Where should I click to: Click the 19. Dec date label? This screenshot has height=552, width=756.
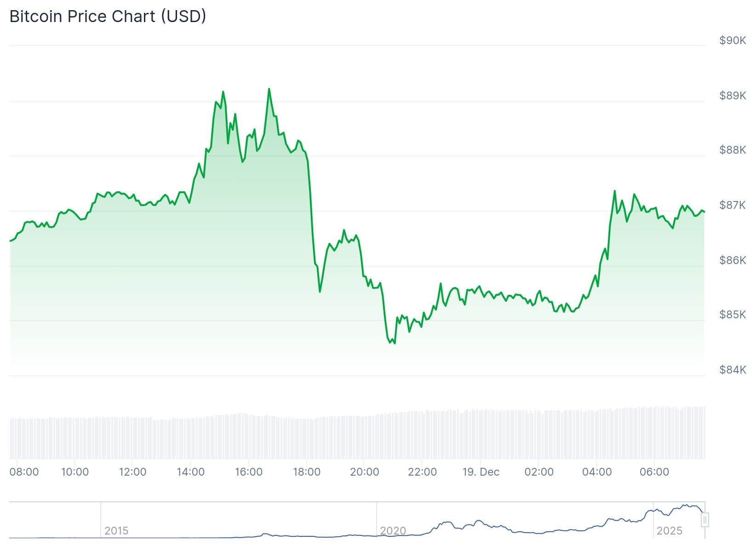coord(481,472)
